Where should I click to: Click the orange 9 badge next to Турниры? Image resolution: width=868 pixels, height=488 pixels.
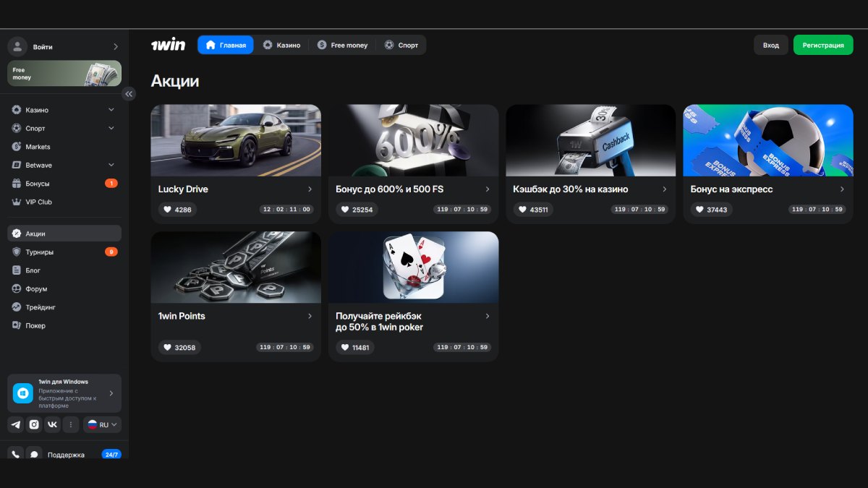[111, 252]
